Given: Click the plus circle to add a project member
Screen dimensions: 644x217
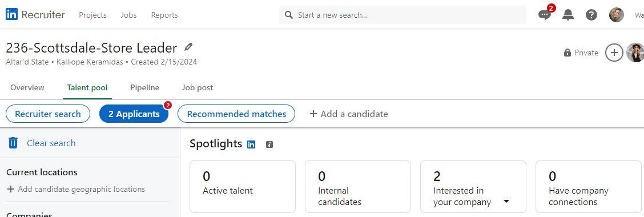Looking at the screenshot, I should coord(614,53).
